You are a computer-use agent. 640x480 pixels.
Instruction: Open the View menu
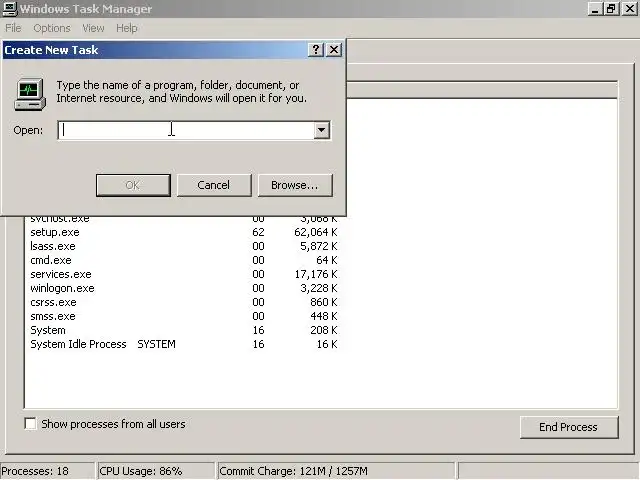coord(93,28)
